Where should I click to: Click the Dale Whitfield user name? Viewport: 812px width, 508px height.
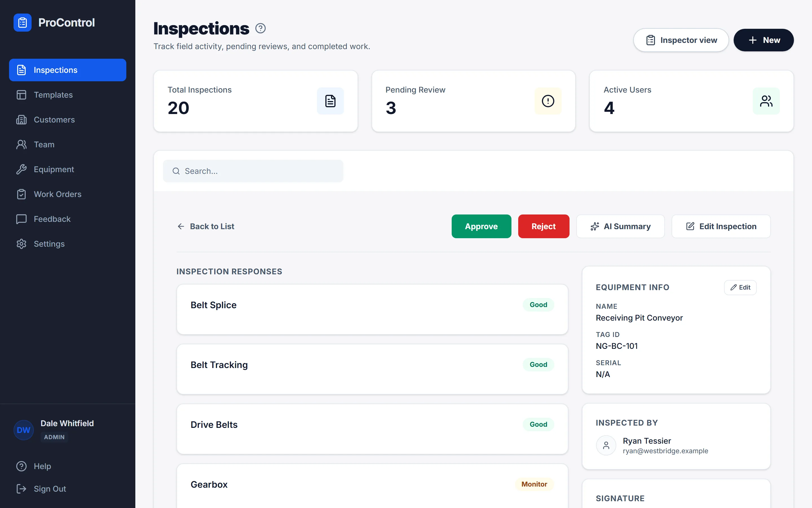tap(67, 423)
